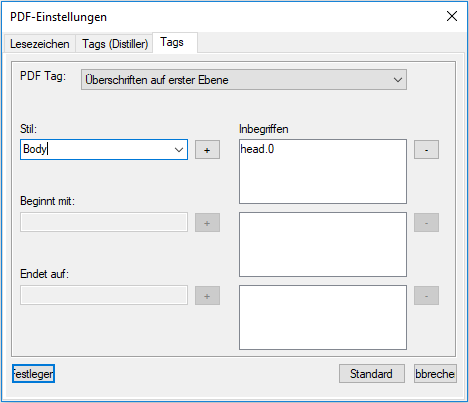Open the Tags (Distiller) tab
This screenshot has height=403, width=469.
coord(115,44)
